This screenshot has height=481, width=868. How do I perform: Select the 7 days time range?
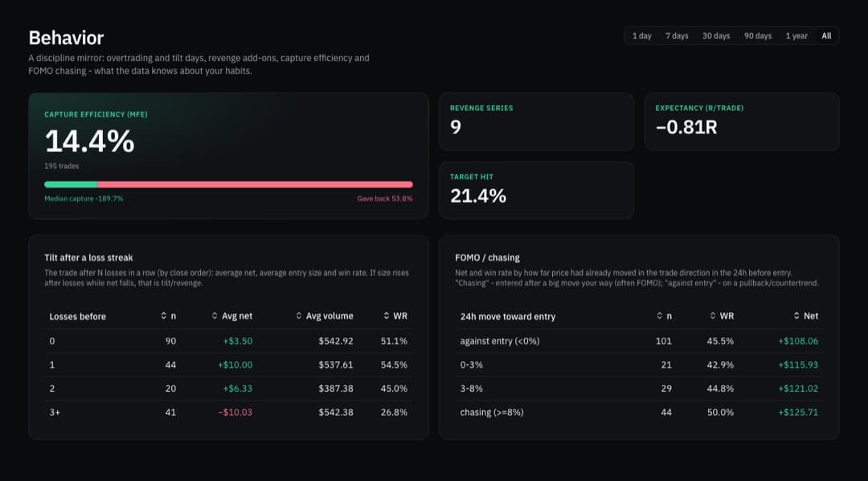tap(677, 35)
